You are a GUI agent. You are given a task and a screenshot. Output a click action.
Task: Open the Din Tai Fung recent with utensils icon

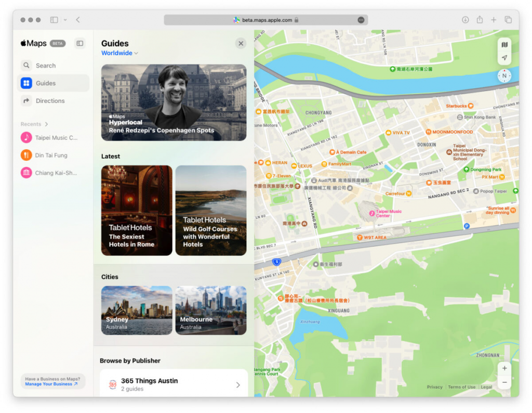(x=27, y=155)
